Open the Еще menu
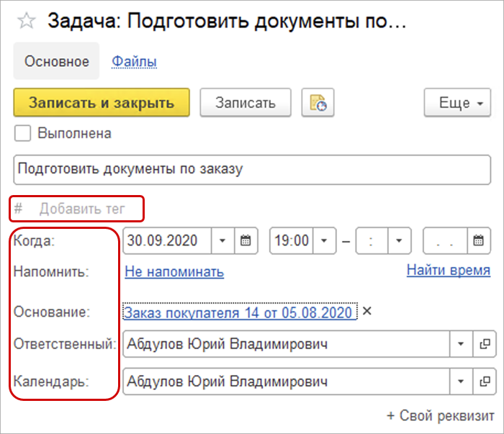This screenshot has height=434, width=504. coord(458,102)
